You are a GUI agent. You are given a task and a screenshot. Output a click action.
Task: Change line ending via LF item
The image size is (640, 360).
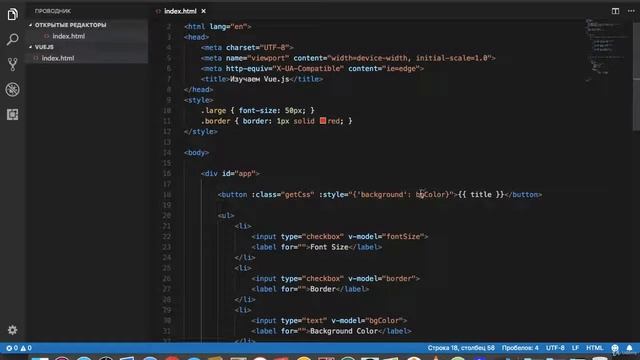(575, 348)
